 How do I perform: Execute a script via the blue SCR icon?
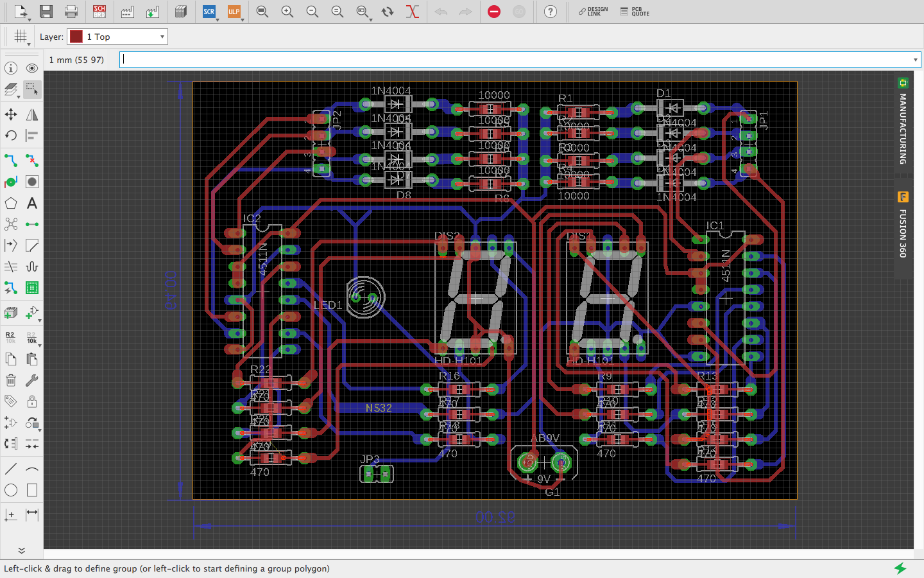pos(209,11)
